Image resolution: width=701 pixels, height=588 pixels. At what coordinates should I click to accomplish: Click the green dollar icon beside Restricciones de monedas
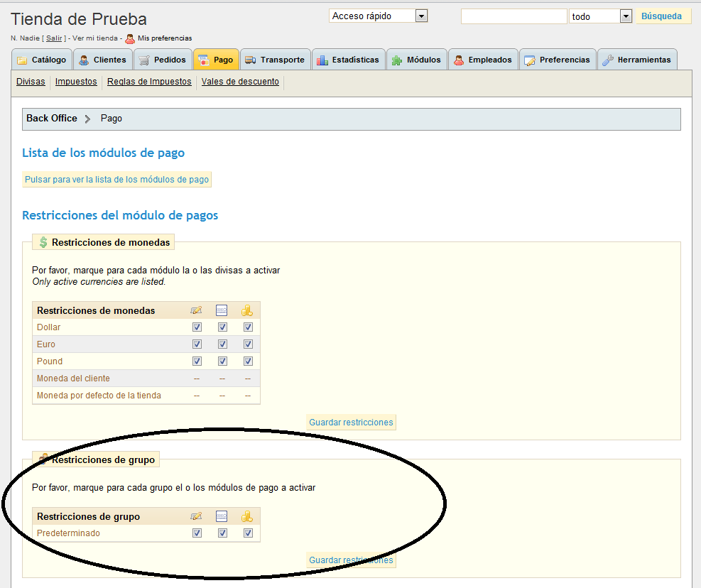tap(43, 242)
